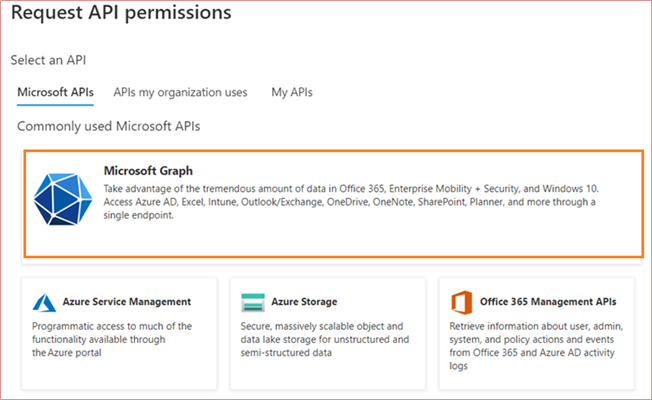Viewport: 652px width, 400px height.
Task: Click the 'Programmatic access' description text
Action: (x=112, y=339)
